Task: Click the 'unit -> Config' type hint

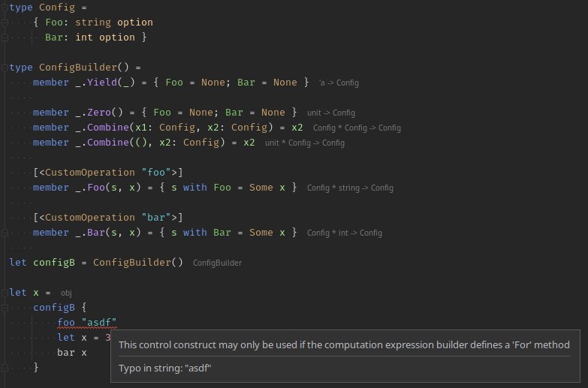Action: click(330, 113)
